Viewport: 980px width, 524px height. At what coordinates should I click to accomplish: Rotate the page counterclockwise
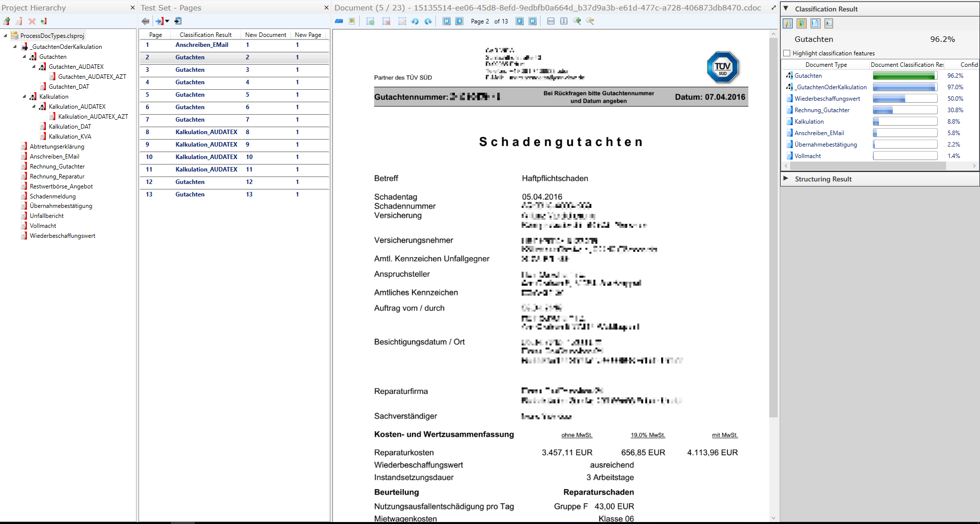[415, 21]
